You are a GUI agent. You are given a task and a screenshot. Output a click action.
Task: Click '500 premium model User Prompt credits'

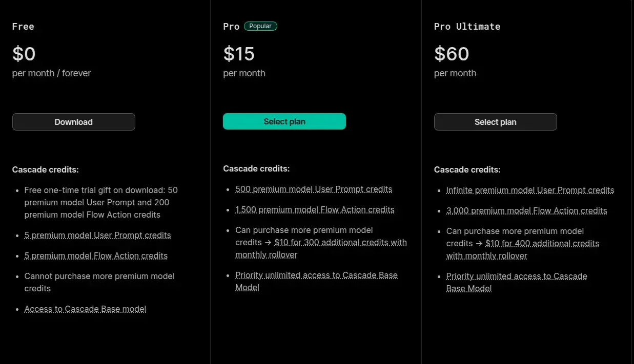click(x=314, y=189)
